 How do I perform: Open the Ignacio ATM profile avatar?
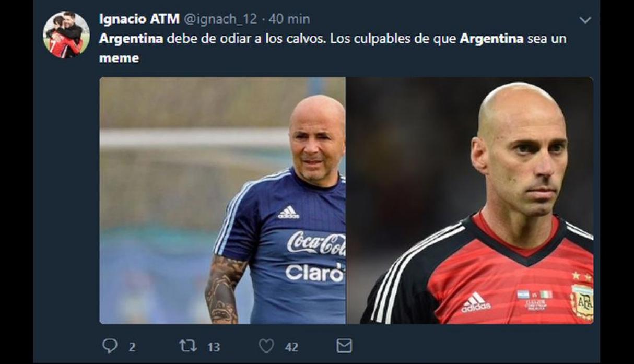pyautogui.click(x=66, y=34)
